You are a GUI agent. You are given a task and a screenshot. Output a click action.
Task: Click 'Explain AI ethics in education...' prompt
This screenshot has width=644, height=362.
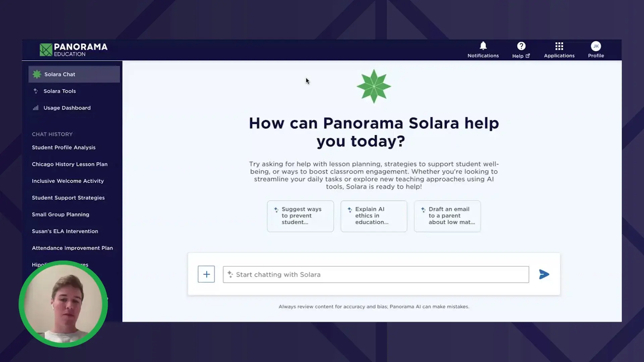373,216
